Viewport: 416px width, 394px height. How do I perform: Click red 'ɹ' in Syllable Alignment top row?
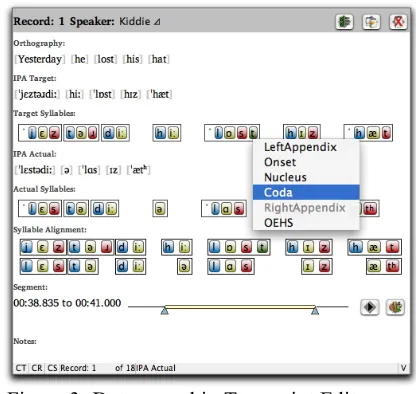[106, 247]
